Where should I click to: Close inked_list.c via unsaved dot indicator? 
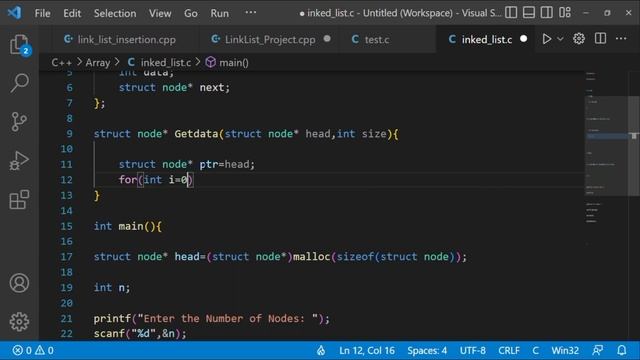pos(523,39)
